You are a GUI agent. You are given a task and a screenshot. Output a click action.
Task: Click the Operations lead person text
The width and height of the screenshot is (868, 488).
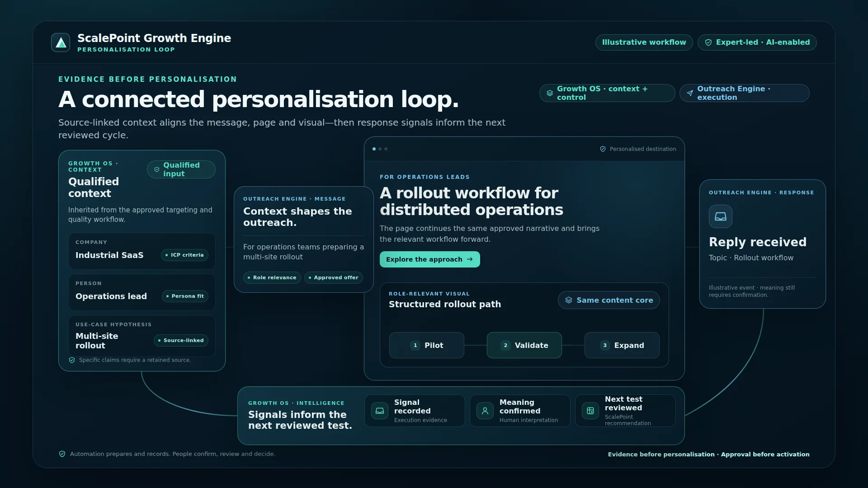(x=111, y=296)
